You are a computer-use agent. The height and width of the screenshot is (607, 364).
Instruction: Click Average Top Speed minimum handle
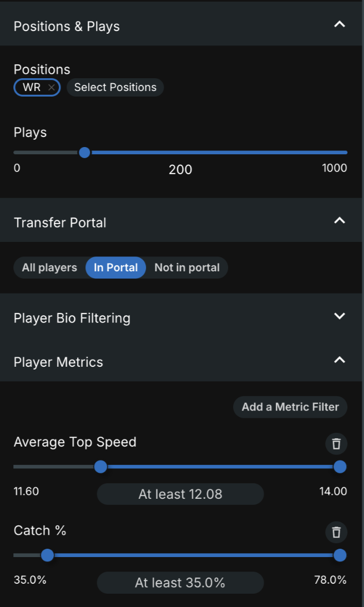click(x=100, y=467)
